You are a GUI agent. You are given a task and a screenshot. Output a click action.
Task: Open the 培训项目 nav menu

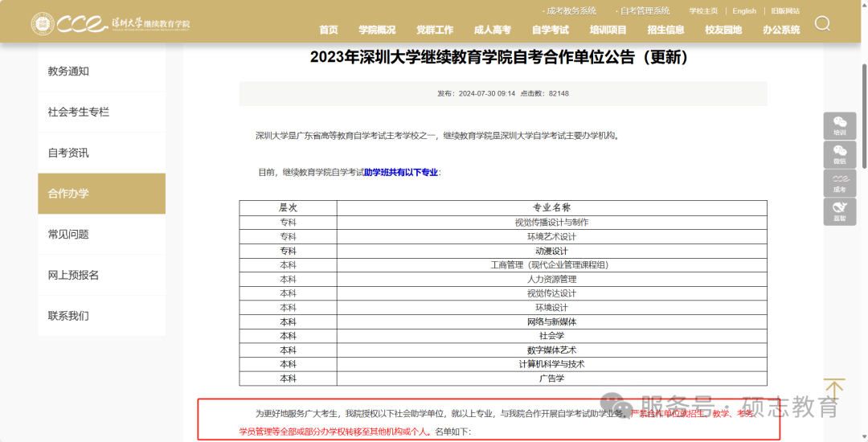pyautogui.click(x=608, y=30)
